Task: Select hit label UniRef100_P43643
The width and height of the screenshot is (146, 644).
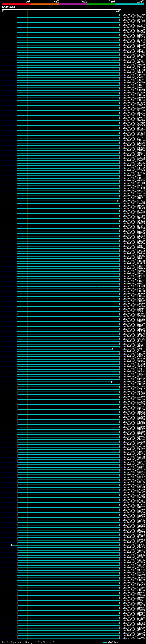Action: coord(134,125)
